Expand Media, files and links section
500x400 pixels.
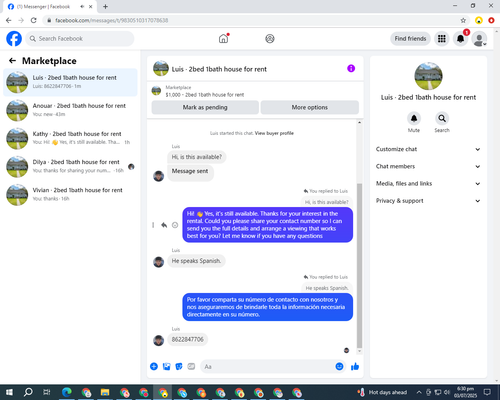[x=428, y=183]
